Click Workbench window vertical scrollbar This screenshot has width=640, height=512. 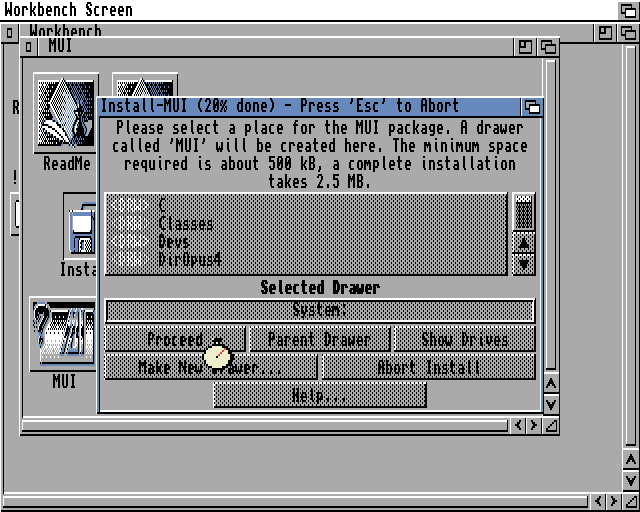click(631, 245)
